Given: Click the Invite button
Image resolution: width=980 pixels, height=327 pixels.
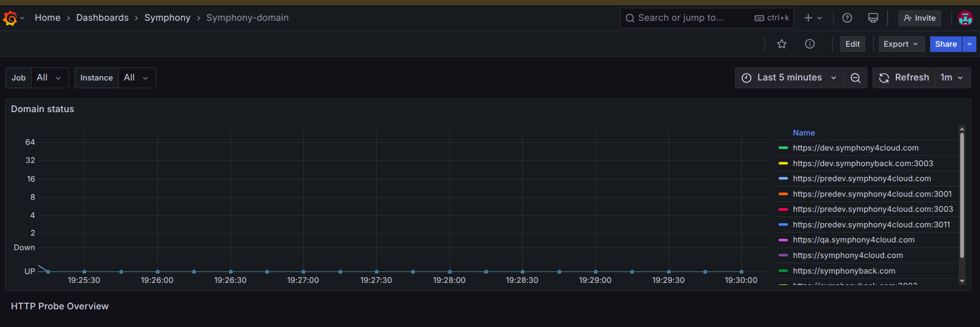Looking at the screenshot, I should coord(919,18).
